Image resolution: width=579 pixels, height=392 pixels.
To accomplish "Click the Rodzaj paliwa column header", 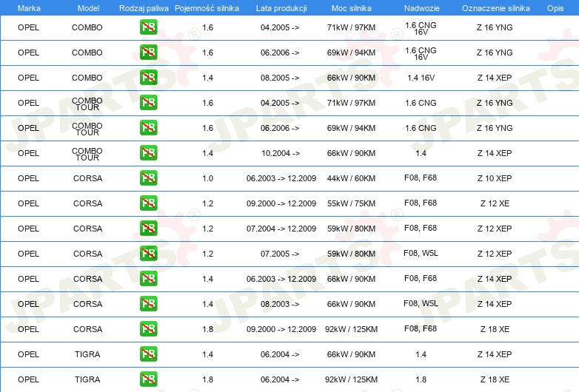I will [x=144, y=8].
